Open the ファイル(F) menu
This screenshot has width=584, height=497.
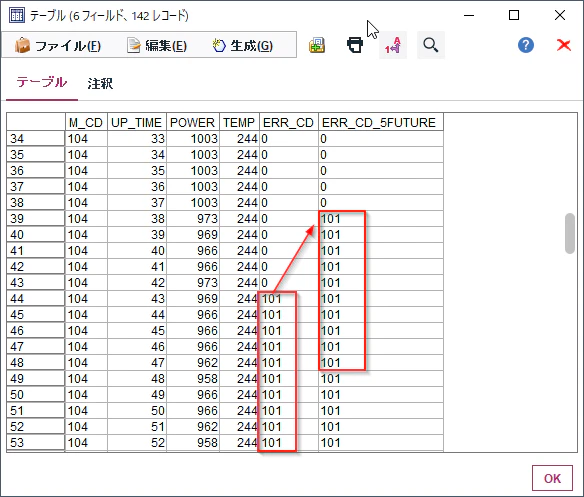click(x=58, y=45)
